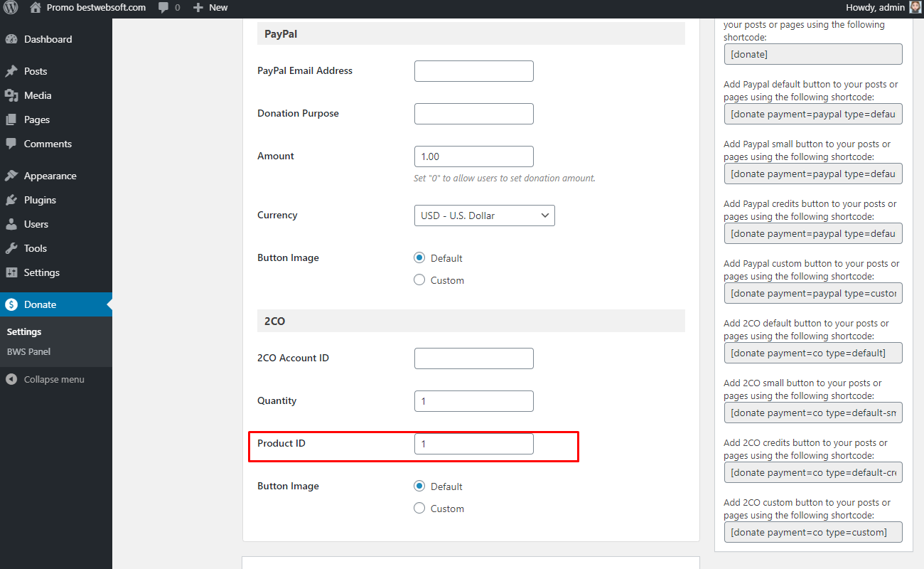Click the Plugins plug icon

coord(11,200)
